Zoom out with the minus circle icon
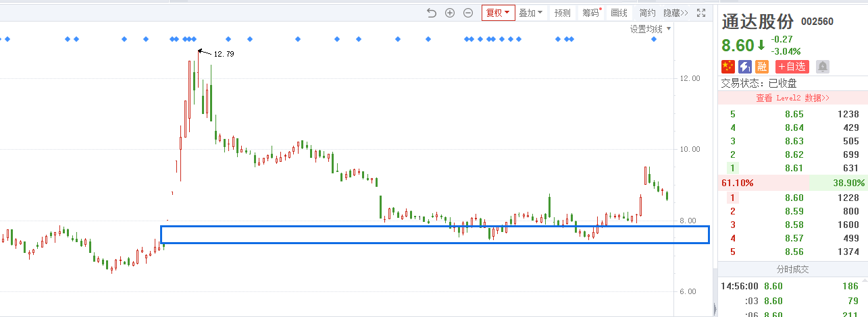The width and height of the screenshot is (868, 317). pos(467,13)
